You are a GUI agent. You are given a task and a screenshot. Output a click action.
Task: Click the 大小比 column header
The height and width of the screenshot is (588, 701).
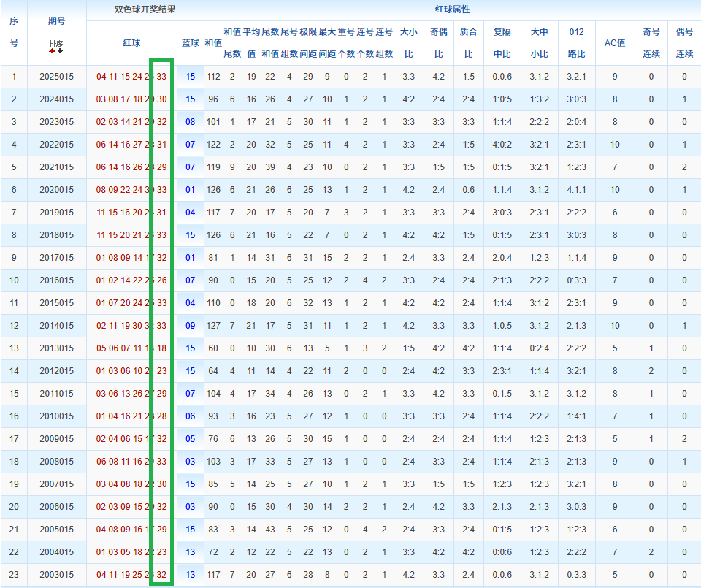[x=409, y=43]
